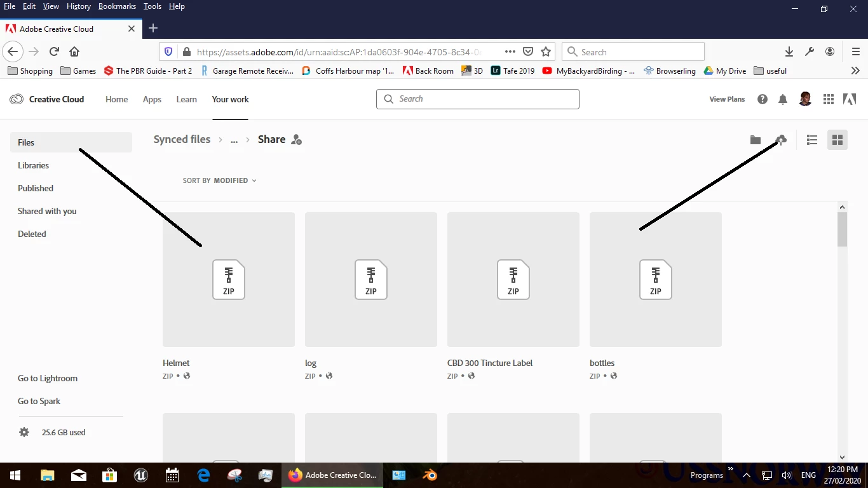Go to the Learn tab
868x488 pixels.
coord(187,99)
